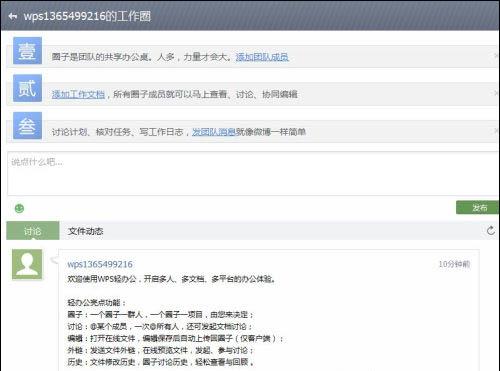Click the welcome line 欢迎使用WPS轻办公
500x371 pixels.
pos(172,279)
